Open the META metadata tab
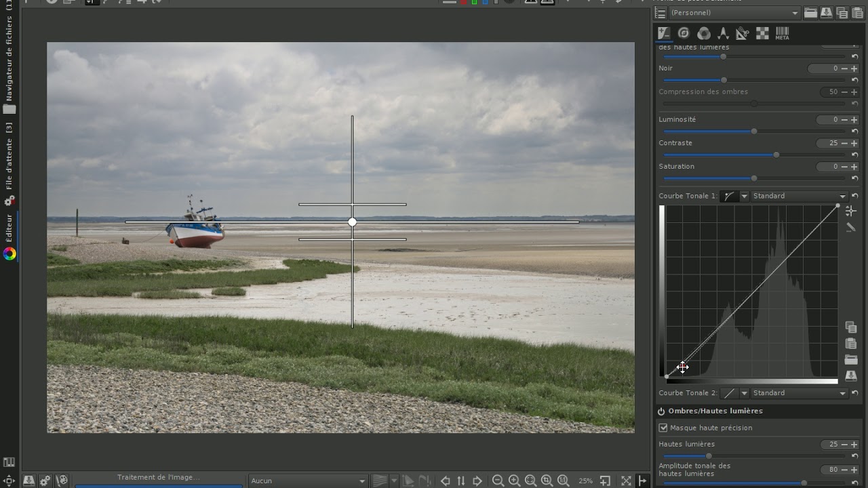This screenshot has height=488, width=868. coord(782,33)
